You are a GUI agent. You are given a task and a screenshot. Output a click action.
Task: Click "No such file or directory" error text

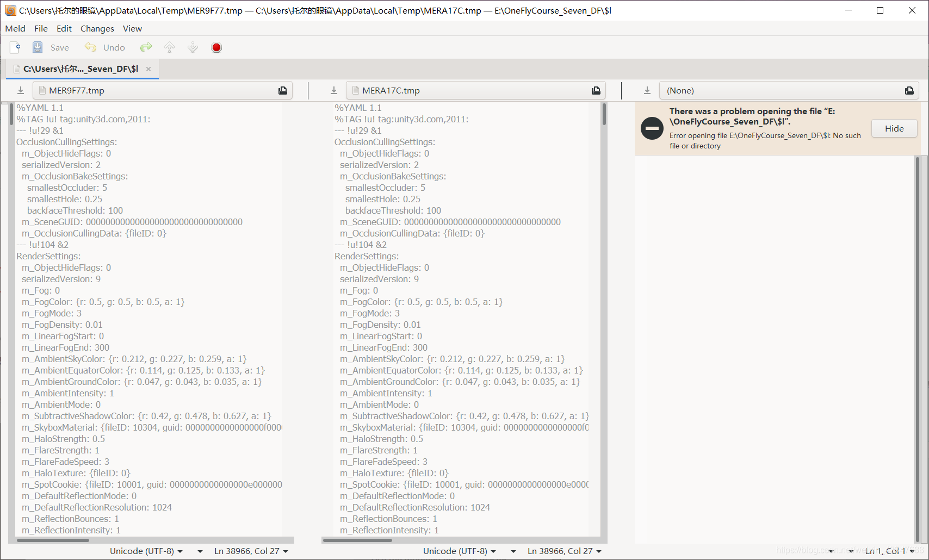(765, 141)
